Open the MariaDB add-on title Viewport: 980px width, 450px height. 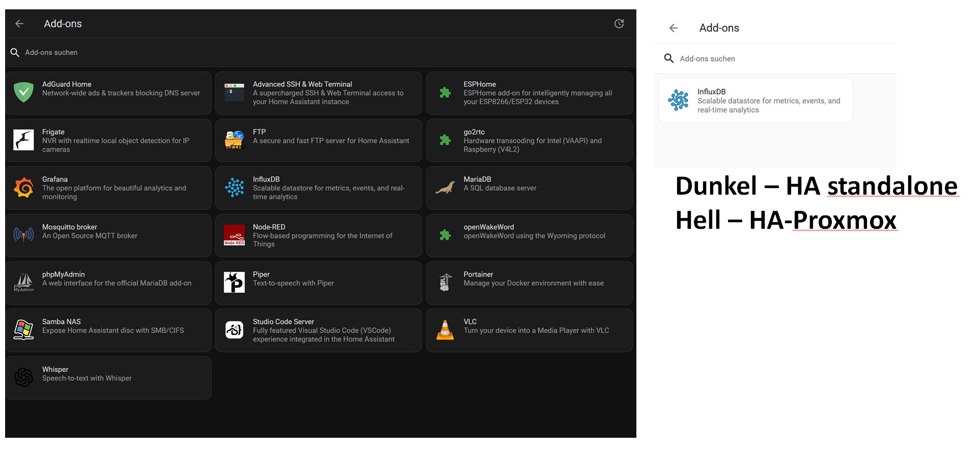point(478,179)
